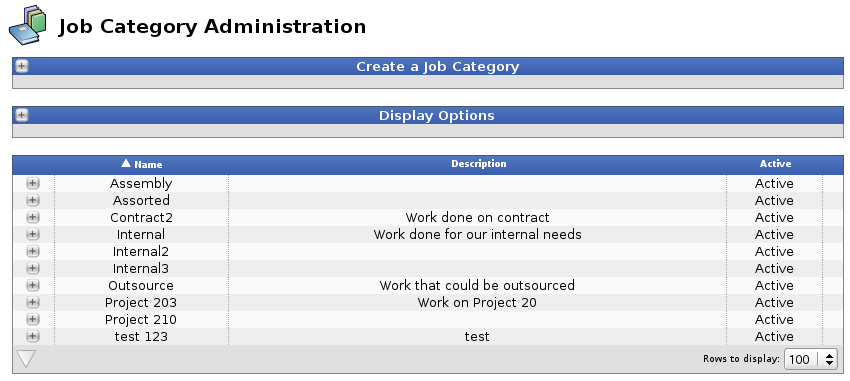Expand the Project 203 row plus icon
The height and width of the screenshot is (381, 850).
coord(33,302)
